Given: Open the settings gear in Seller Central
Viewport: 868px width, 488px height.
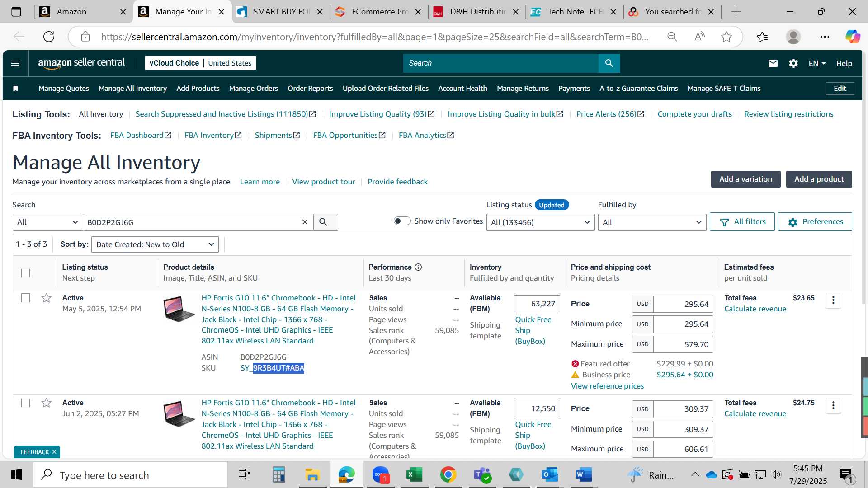Looking at the screenshot, I should pyautogui.click(x=793, y=63).
